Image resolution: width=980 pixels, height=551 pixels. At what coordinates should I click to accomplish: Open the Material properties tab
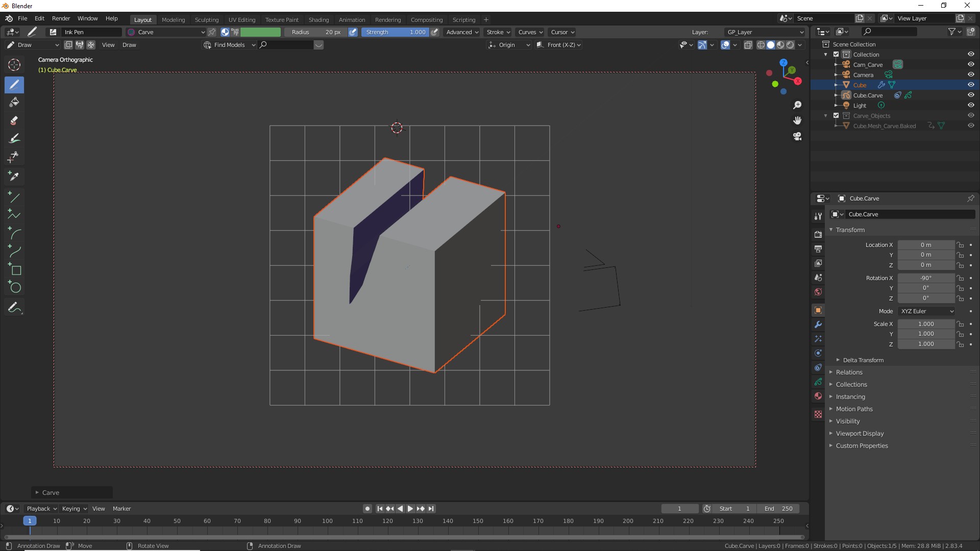tap(818, 396)
